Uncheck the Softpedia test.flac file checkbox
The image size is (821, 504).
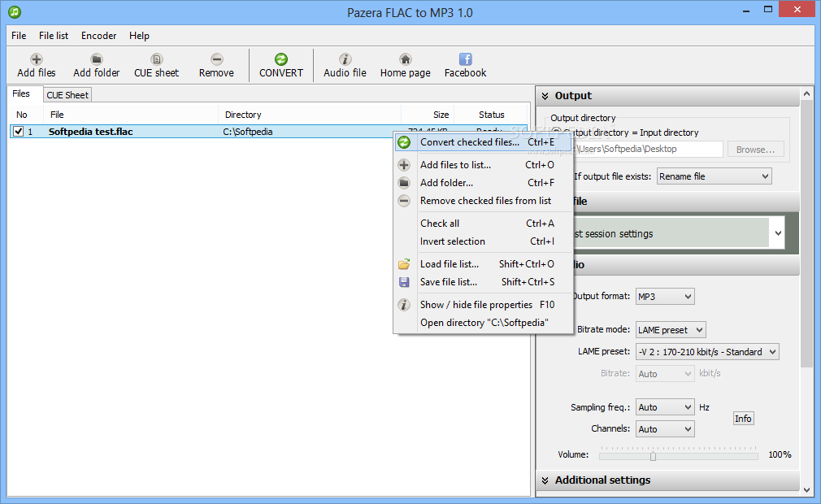(x=19, y=132)
